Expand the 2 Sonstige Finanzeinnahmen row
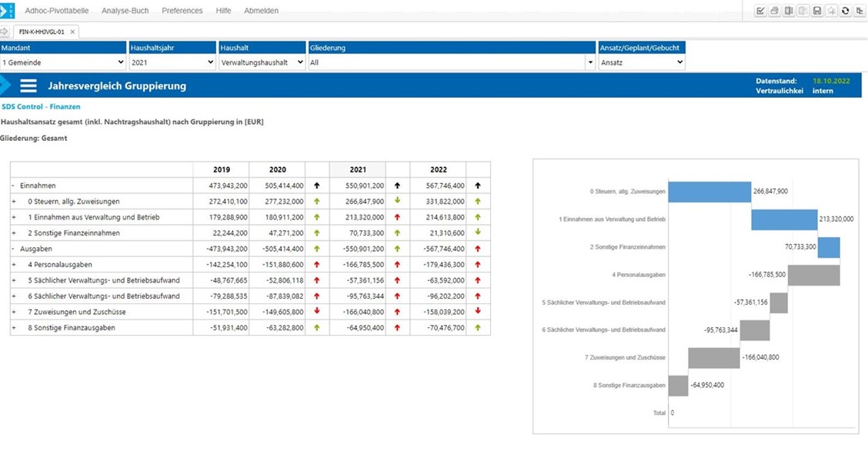Image resolution: width=868 pixels, height=455 pixels. (14, 233)
